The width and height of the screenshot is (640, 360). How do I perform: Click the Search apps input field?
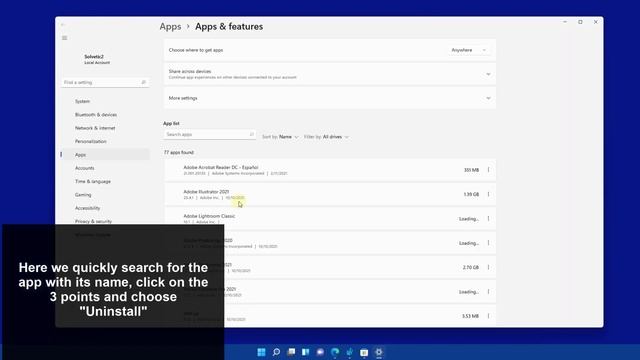(209, 134)
